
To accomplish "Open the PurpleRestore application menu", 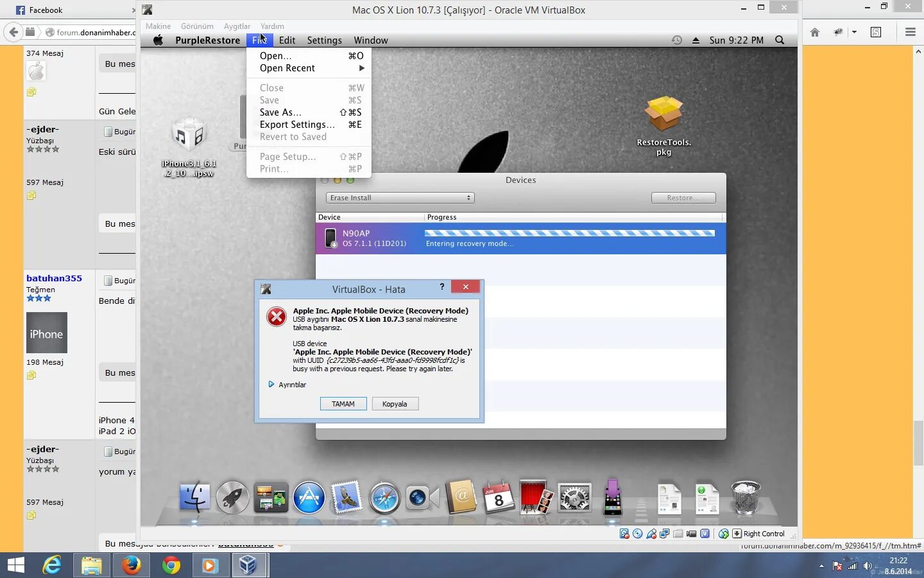I will pos(207,40).
